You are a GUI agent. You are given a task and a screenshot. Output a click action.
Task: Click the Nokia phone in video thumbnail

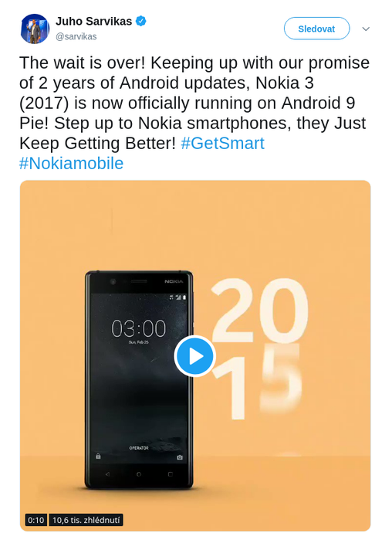[x=139, y=379]
